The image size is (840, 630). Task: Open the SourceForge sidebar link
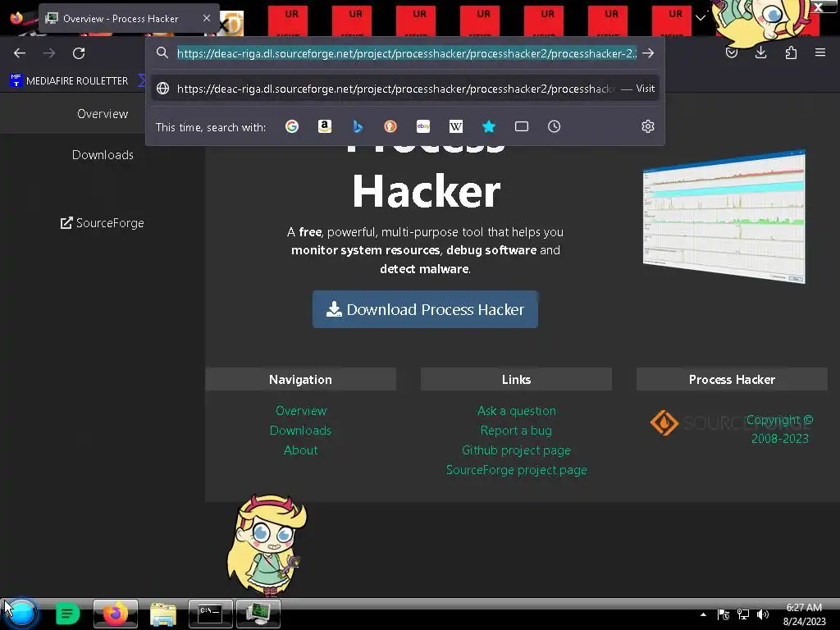pyautogui.click(x=103, y=223)
